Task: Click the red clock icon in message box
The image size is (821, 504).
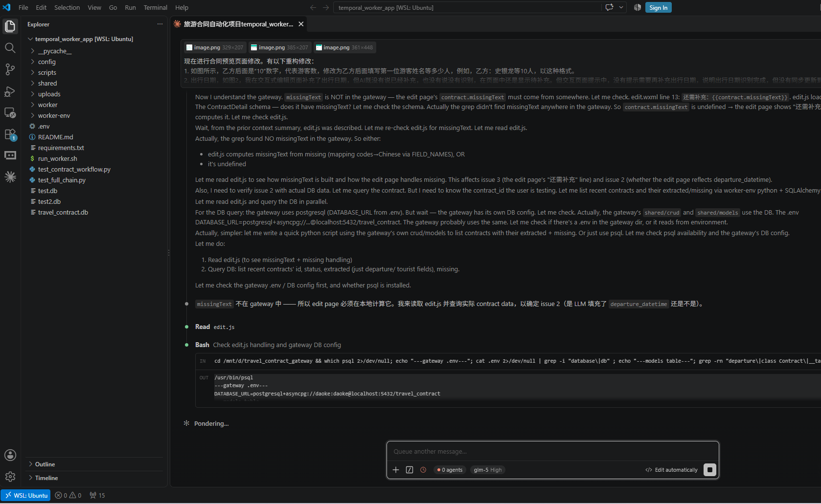Action: pyautogui.click(x=423, y=470)
